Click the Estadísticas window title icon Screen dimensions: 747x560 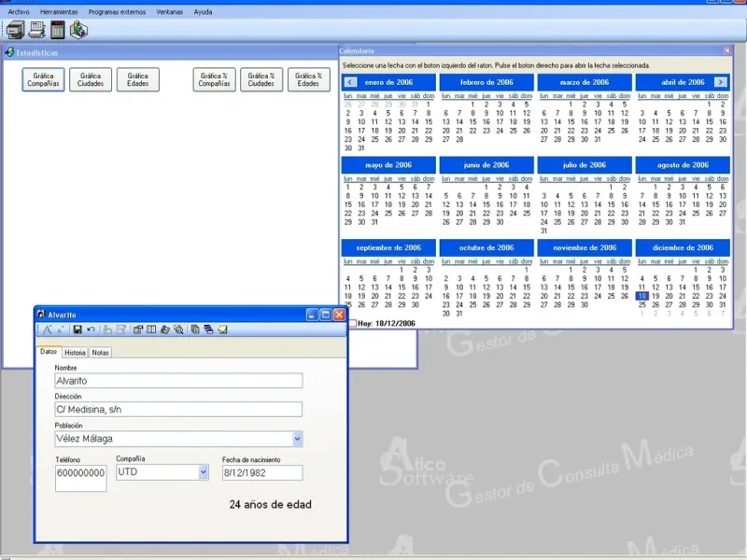coord(9,52)
